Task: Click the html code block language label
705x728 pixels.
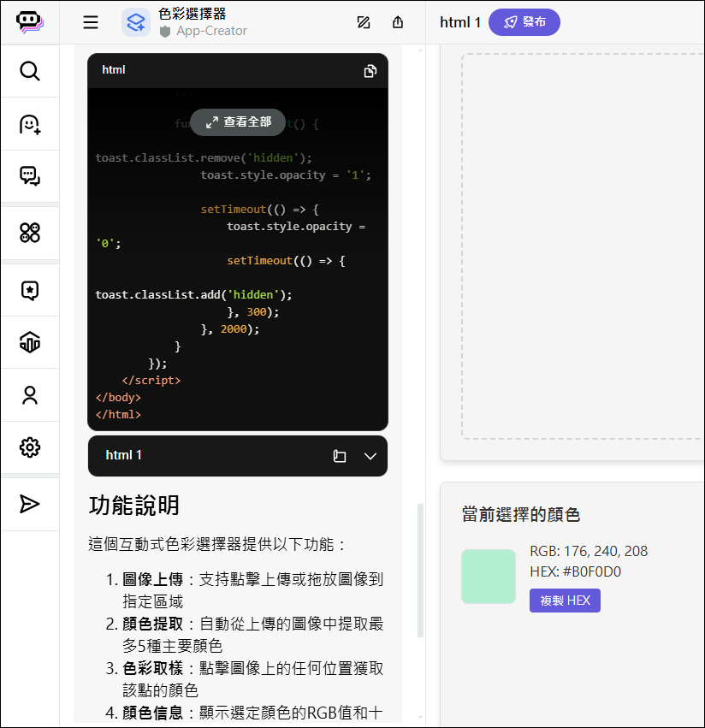Action: click(114, 70)
